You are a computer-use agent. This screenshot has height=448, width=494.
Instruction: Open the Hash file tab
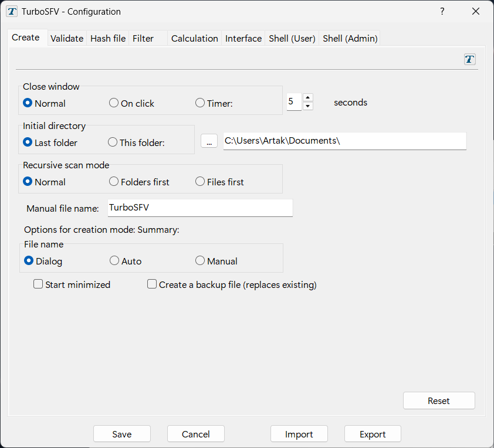[x=108, y=39]
